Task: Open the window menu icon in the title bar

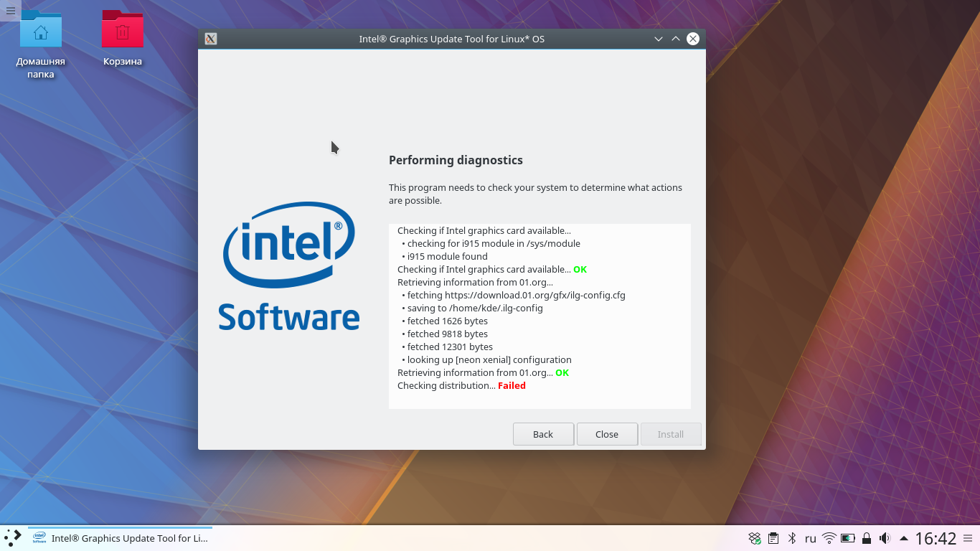Action: pyautogui.click(x=211, y=39)
